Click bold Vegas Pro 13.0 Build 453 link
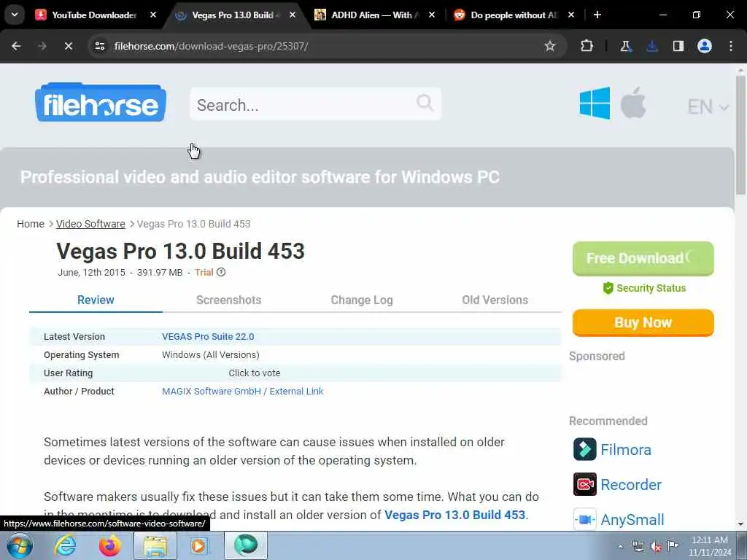The image size is (747, 560). click(x=454, y=516)
